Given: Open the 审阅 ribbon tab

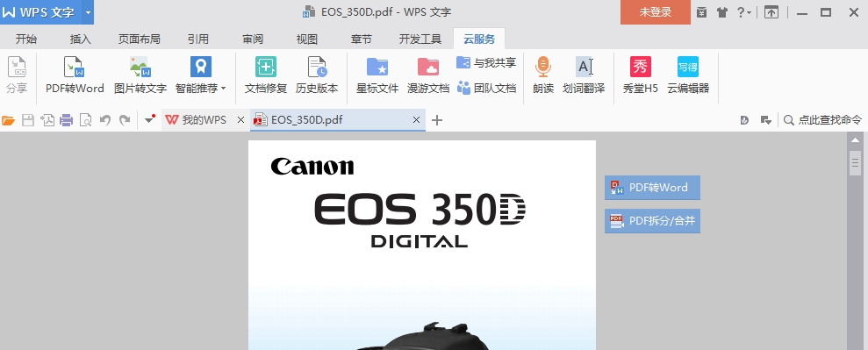Looking at the screenshot, I should tap(253, 39).
